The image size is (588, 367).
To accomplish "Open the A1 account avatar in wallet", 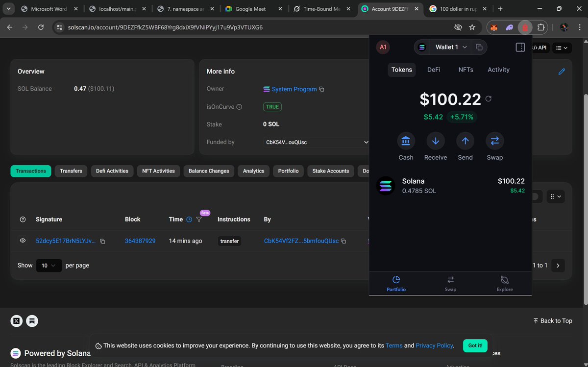I will [x=383, y=47].
